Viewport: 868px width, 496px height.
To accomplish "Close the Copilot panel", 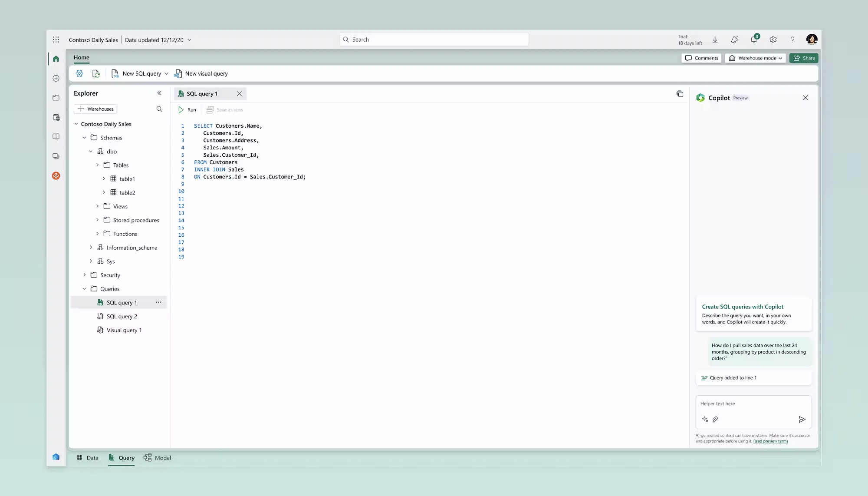I will 806,98.
